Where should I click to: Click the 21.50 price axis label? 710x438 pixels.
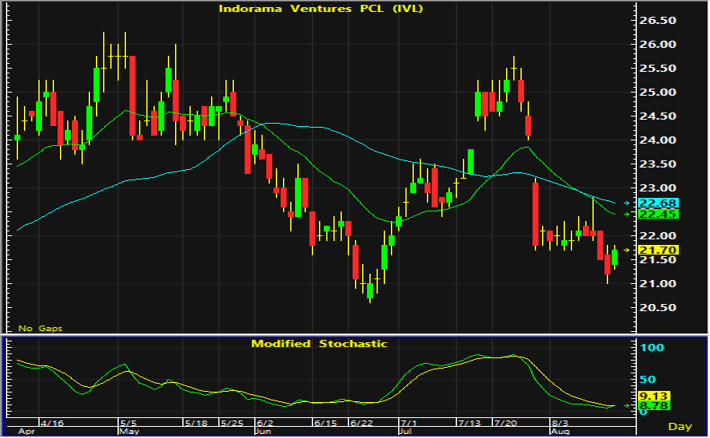click(657, 260)
